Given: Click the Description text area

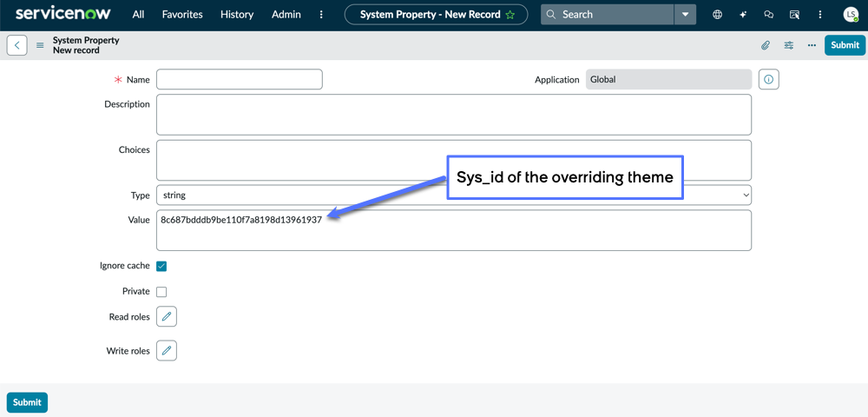Looking at the screenshot, I should point(454,115).
